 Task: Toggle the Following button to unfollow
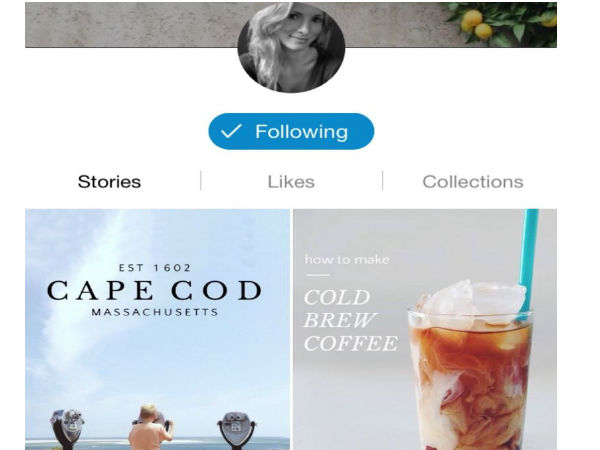tap(291, 132)
